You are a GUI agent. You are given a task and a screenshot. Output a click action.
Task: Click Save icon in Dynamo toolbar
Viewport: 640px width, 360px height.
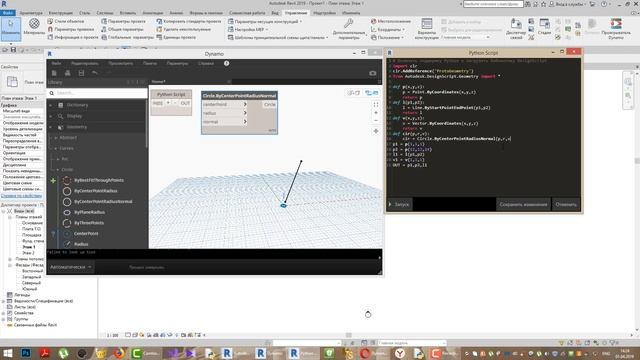81,73
